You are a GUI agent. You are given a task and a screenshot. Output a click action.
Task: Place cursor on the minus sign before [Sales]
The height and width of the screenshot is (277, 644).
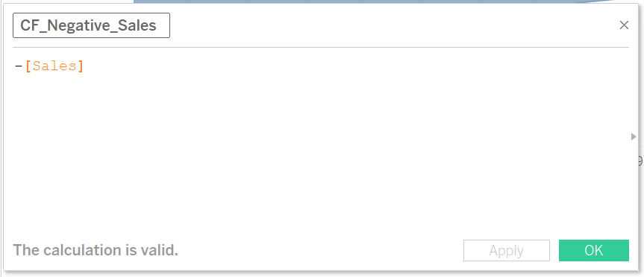point(19,66)
